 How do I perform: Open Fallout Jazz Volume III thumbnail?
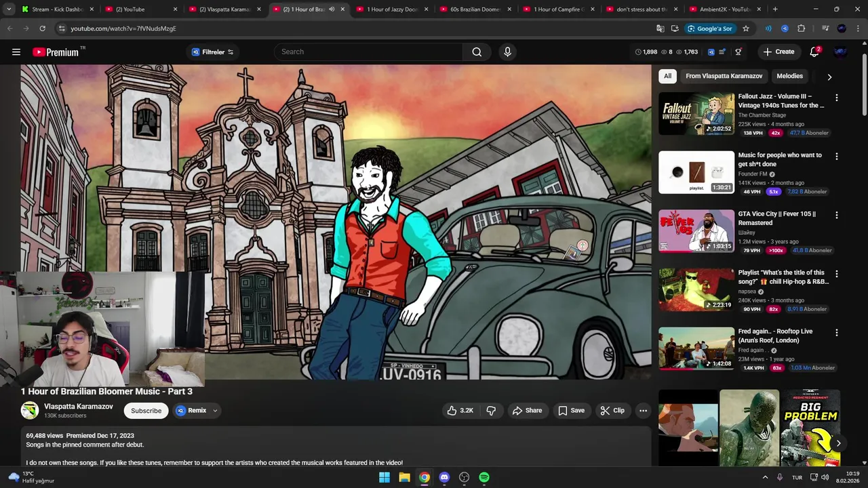(x=696, y=113)
